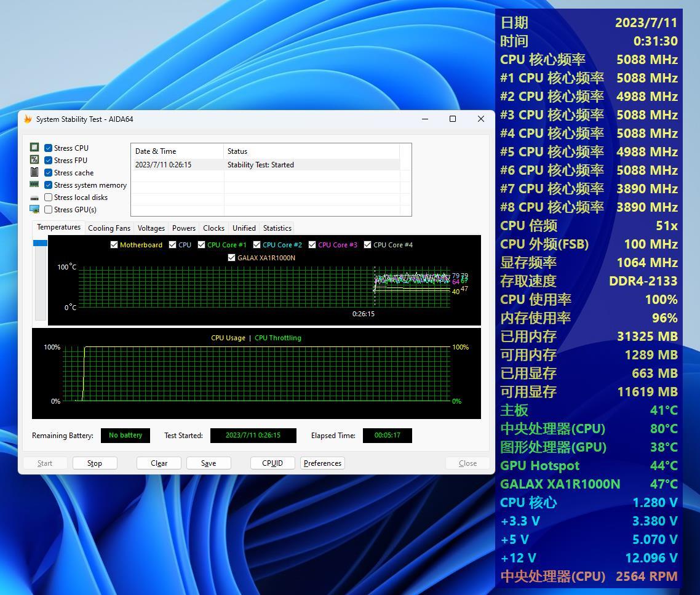
Task: Click the CPU Usage legend label
Action: 228,338
